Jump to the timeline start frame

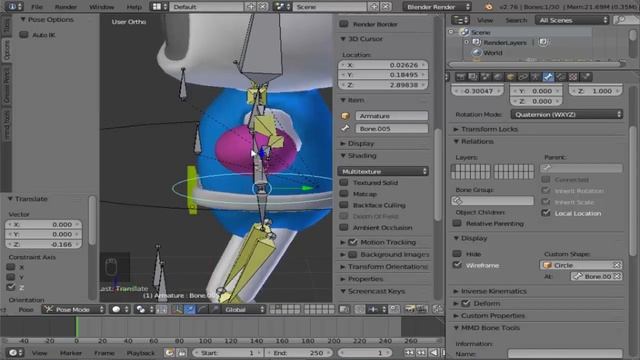click(409, 353)
